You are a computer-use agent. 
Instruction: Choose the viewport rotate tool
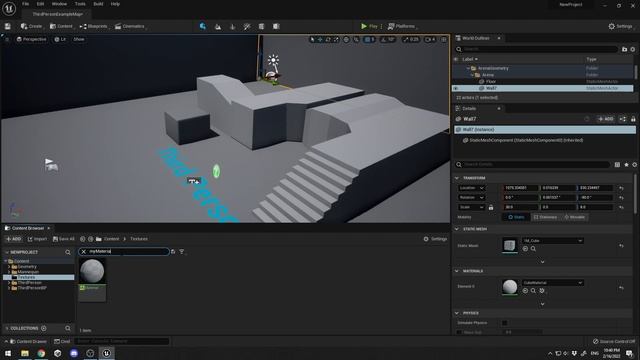[328, 40]
